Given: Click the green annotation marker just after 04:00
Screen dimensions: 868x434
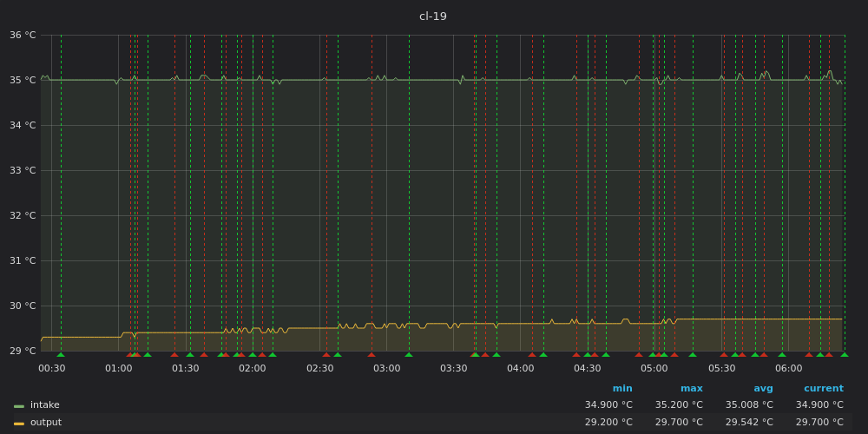Looking at the screenshot, I should coord(543,354).
